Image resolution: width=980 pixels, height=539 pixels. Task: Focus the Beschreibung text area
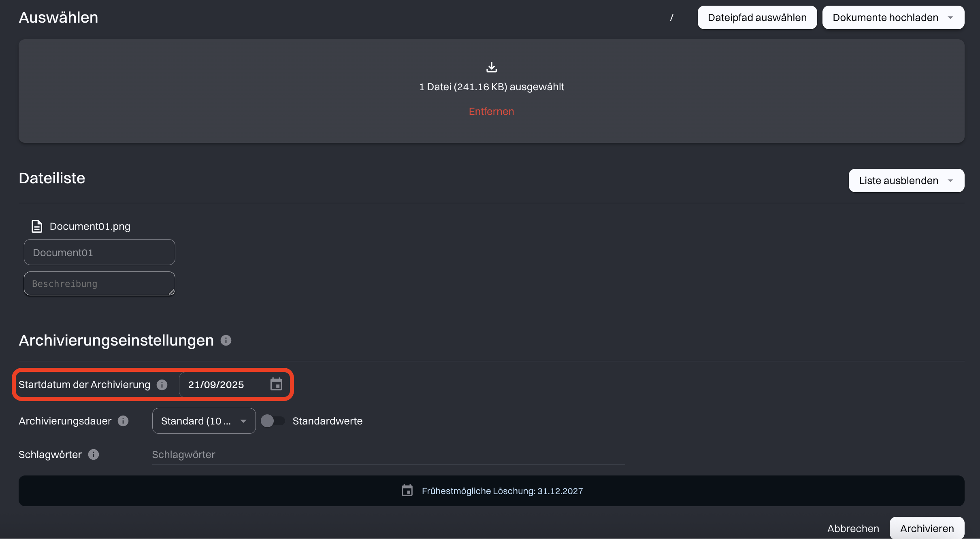pyautogui.click(x=99, y=284)
